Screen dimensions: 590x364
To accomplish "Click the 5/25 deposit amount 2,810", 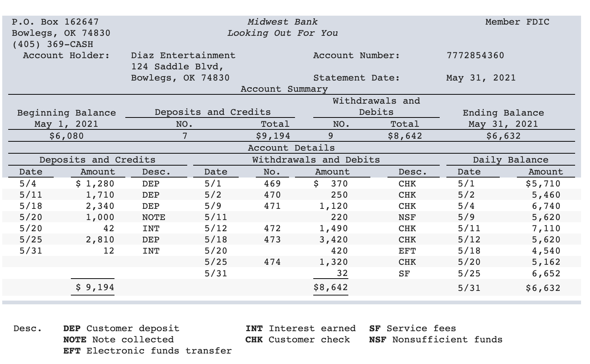I will 100,240.
